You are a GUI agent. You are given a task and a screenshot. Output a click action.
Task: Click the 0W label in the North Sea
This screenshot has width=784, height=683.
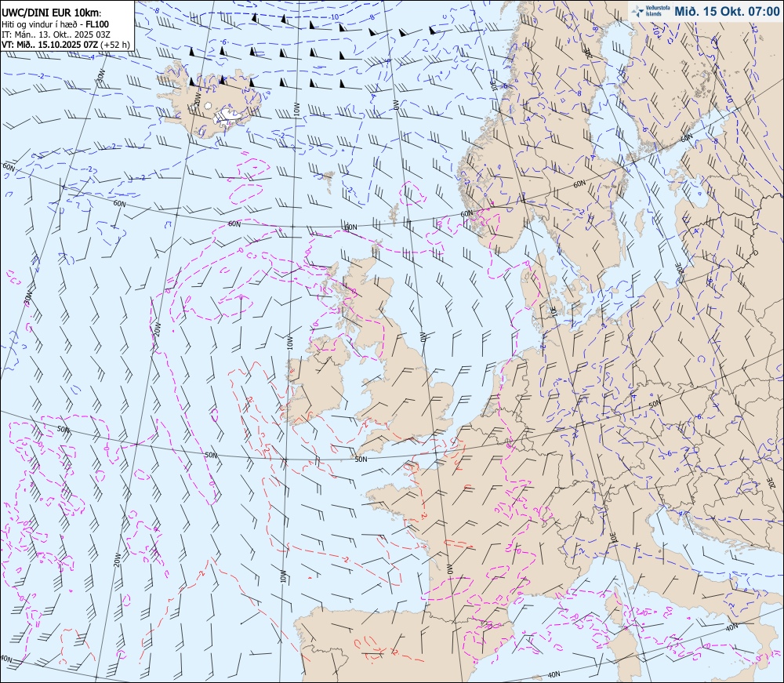click(423, 336)
